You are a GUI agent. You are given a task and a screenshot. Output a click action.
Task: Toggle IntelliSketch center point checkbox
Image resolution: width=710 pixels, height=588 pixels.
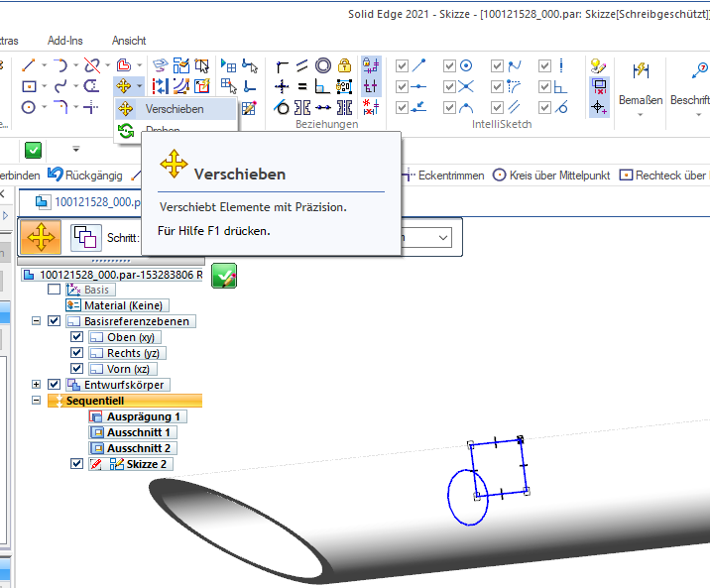point(449,66)
